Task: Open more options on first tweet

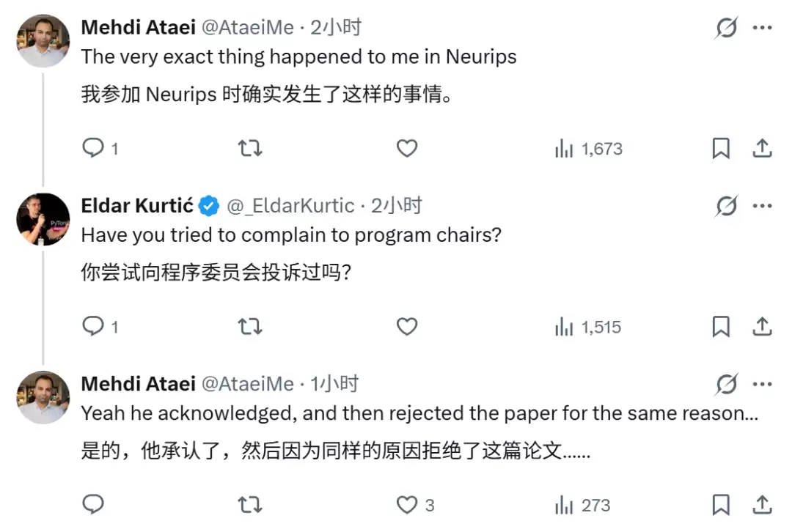Action: (x=763, y=28)
